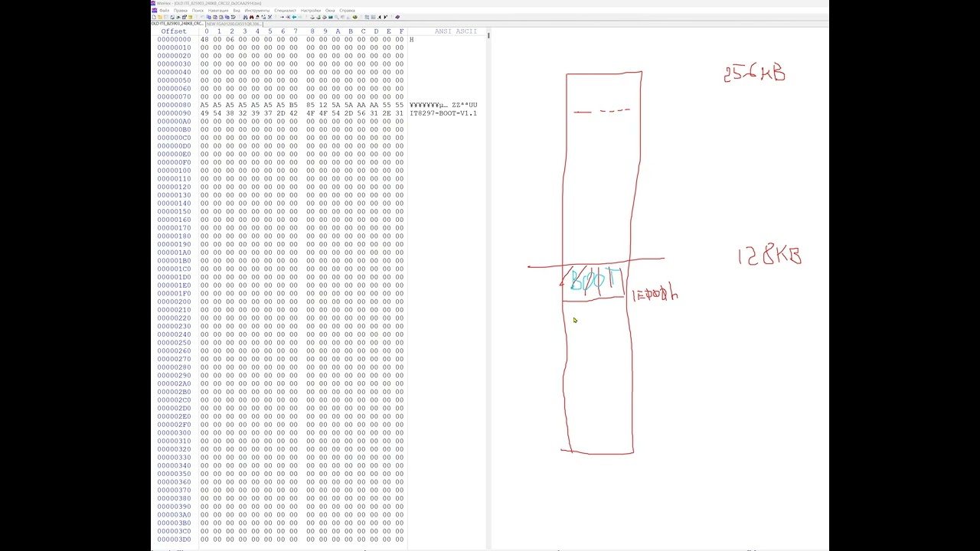
Task: Click offset row 00000300
Action: coord(174,433)
